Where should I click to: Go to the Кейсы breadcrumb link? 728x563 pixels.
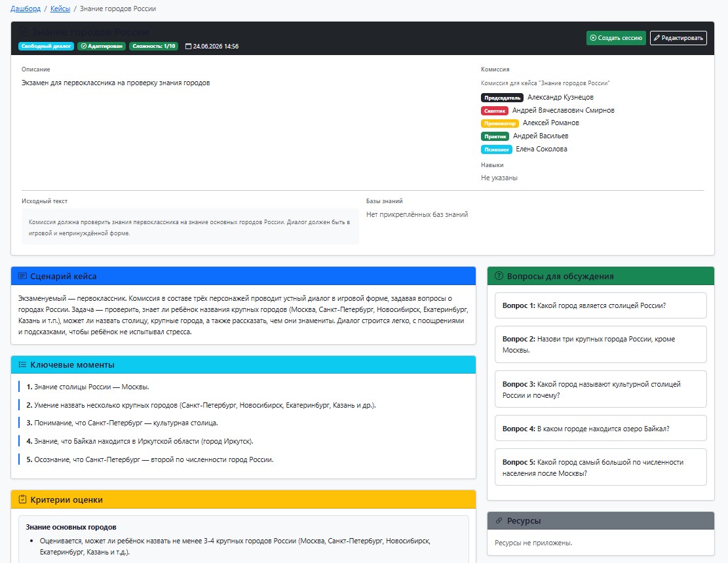pyautogui.click(x=60, y=9)
